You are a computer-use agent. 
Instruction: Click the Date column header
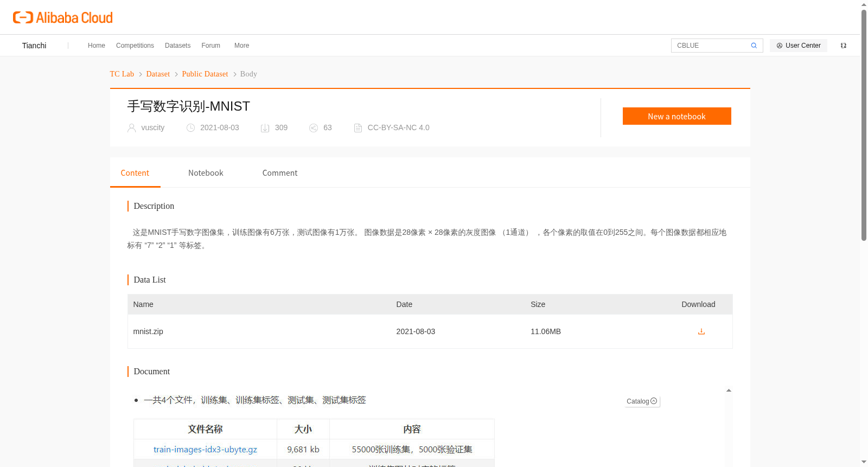pos(404,304)
